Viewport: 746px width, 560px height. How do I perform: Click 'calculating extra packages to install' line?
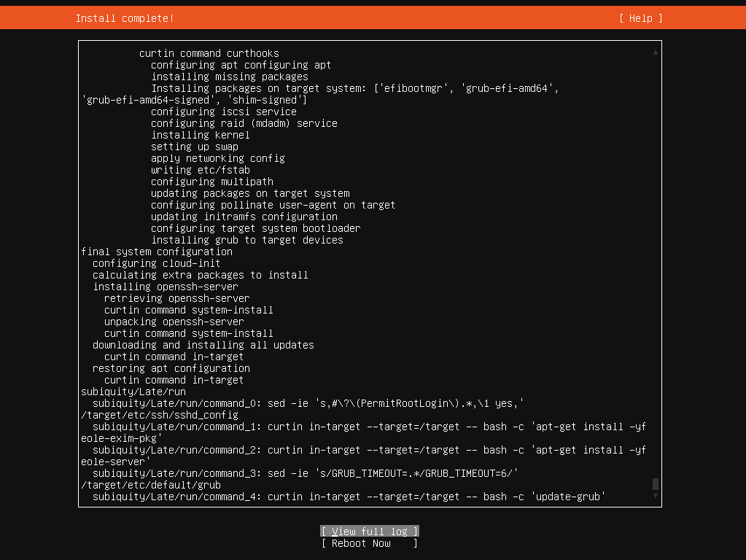(201, 274)
